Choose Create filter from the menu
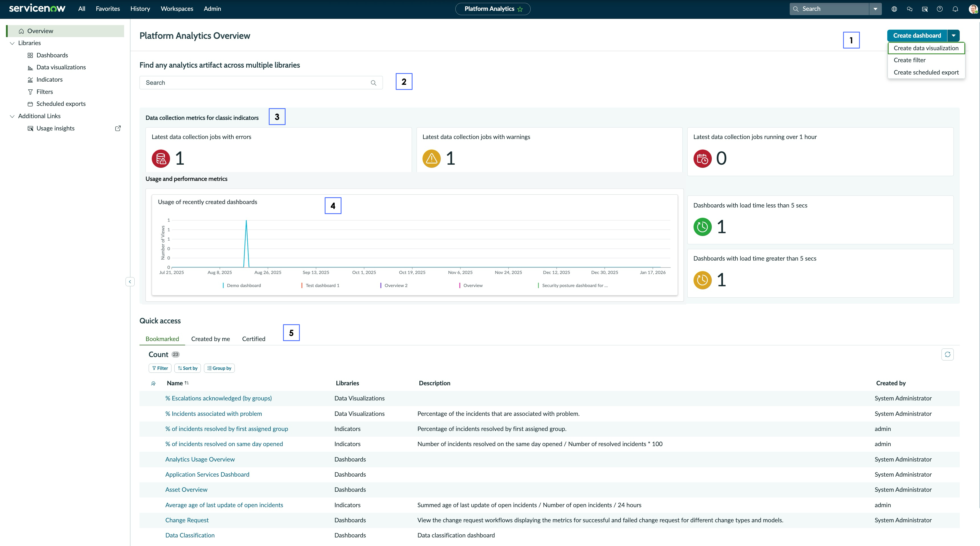 (926, 60)
